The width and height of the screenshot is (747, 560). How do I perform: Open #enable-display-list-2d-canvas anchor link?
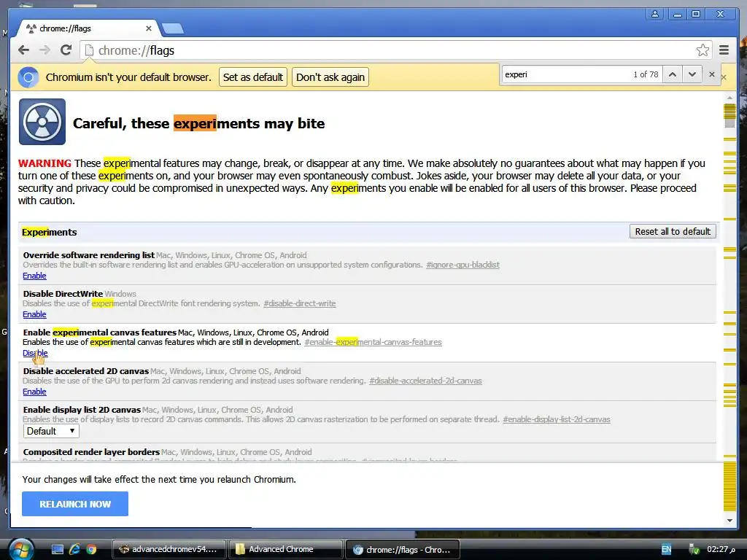point(557,419)
